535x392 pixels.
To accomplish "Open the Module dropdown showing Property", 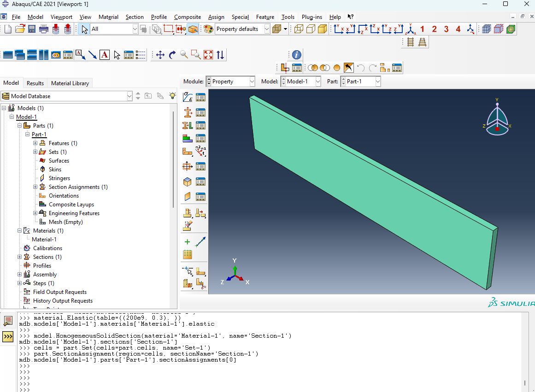I will pos(230,82).
